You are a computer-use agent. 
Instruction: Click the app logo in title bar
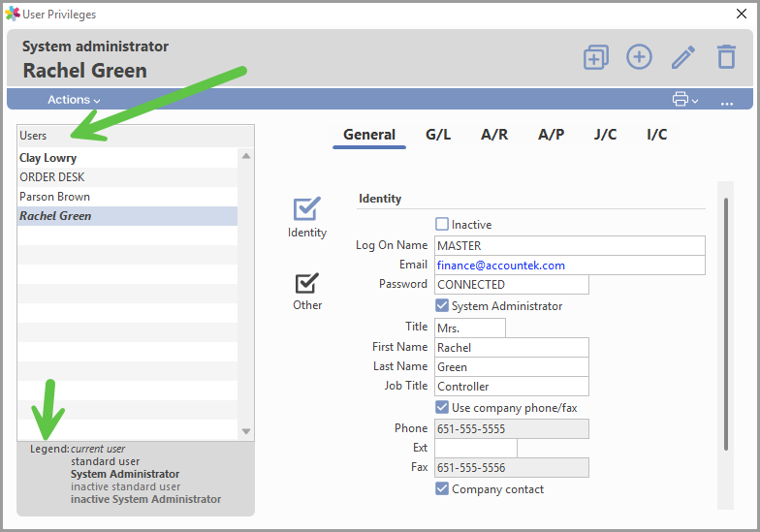(x=12, y=14)
